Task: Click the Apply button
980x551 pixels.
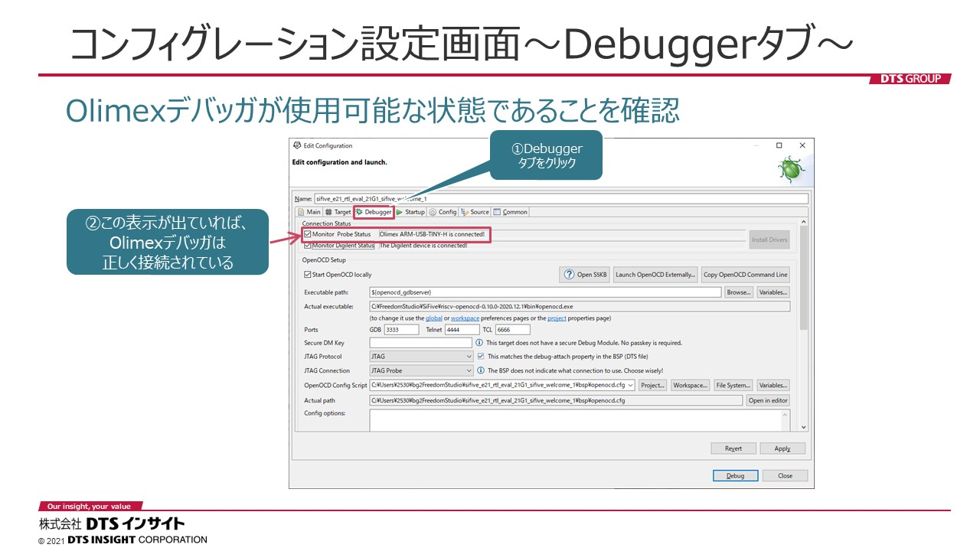Action: coord(782,448)
